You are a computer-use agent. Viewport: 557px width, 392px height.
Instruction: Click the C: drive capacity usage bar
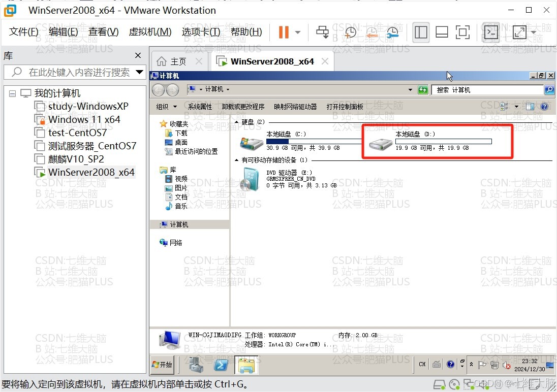pyautogui.click(x=314, y=141)
